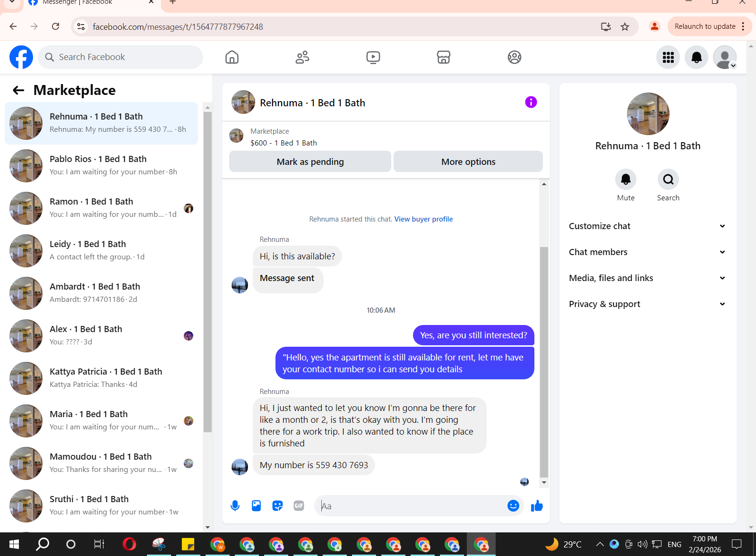Reload the page in browser

point(56,26)
